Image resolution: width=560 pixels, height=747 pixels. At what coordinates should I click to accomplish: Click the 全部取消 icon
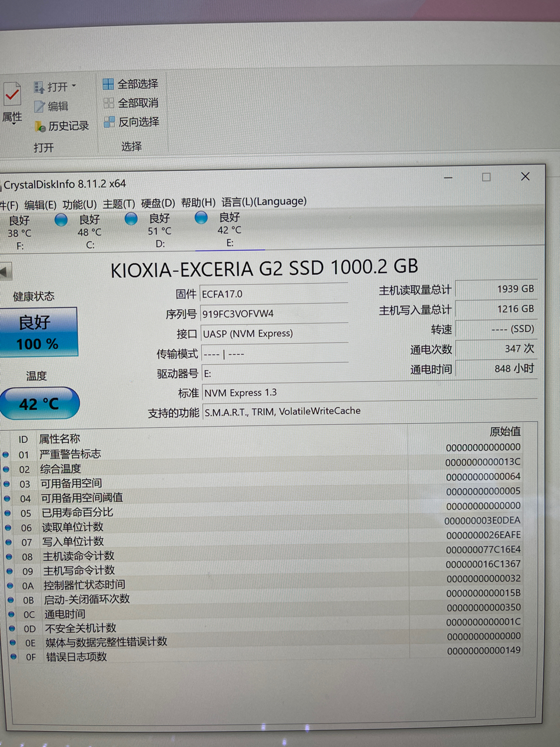[x=108, y=103]
